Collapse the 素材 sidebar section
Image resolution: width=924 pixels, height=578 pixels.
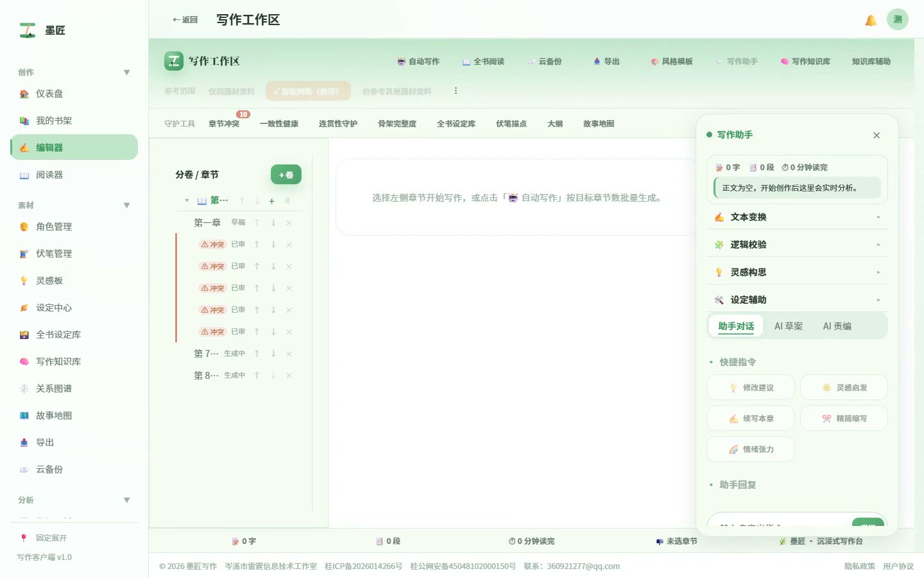coord(126,206)
